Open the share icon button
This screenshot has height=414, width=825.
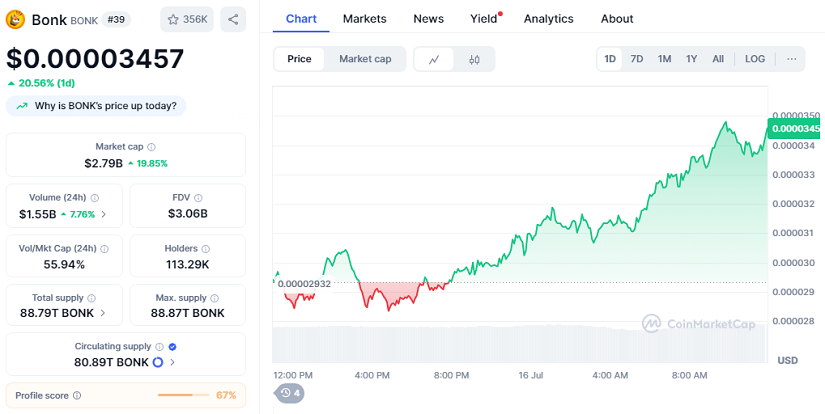tap(233, 19)
